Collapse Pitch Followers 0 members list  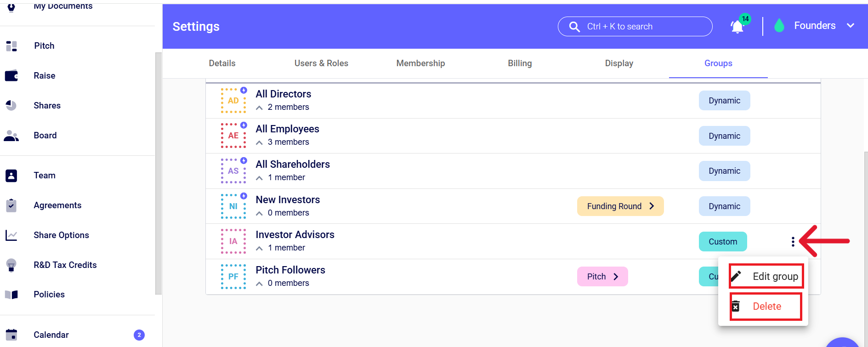point(259,284)
